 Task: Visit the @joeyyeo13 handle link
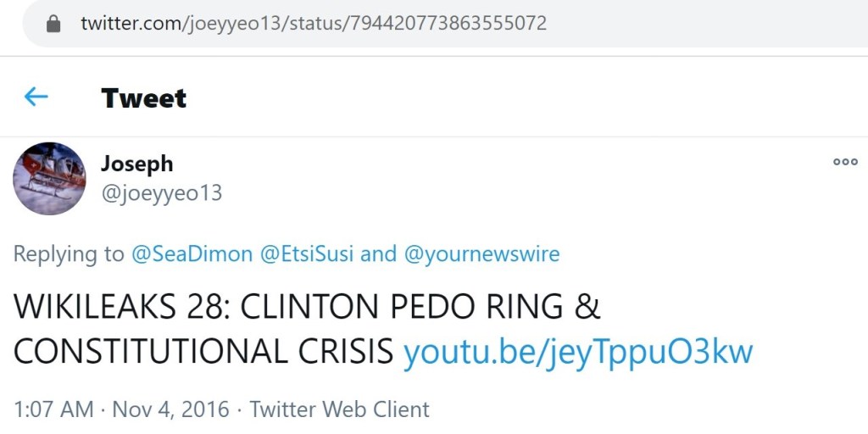coord(161,193)
